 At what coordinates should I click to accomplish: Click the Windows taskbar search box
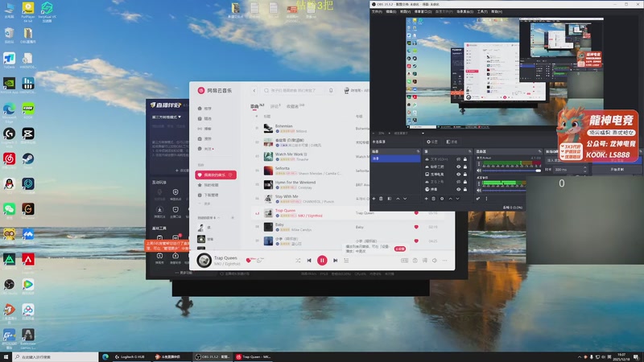click(x=55, y=356)
